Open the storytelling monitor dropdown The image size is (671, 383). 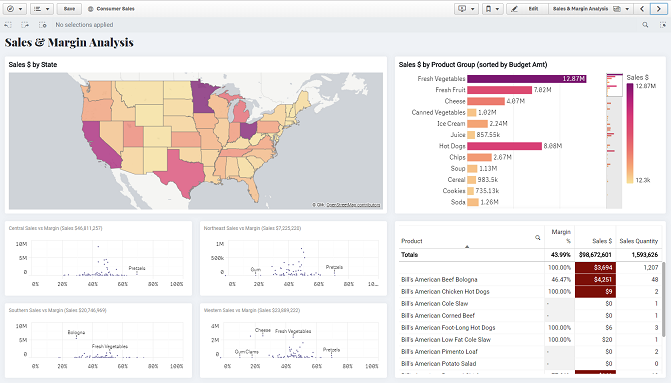pos(466,9)
